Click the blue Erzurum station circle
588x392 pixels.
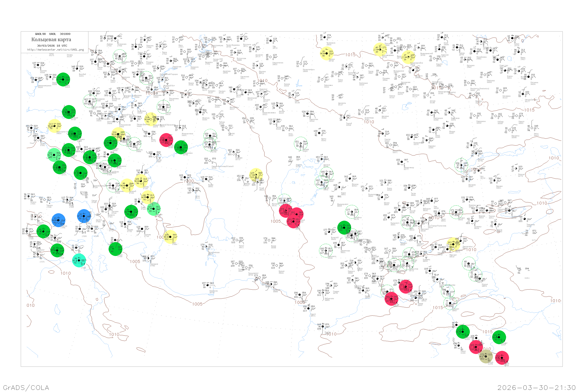(x=58, y=220)
